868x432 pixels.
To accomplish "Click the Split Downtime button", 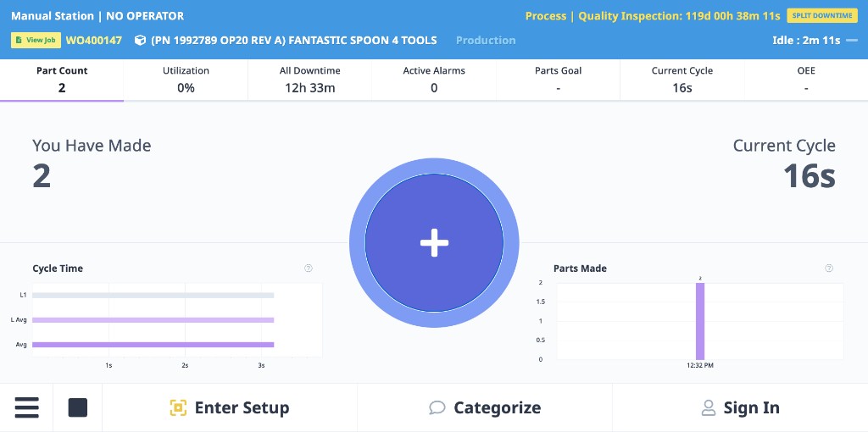I will click(x=821, y=16).
